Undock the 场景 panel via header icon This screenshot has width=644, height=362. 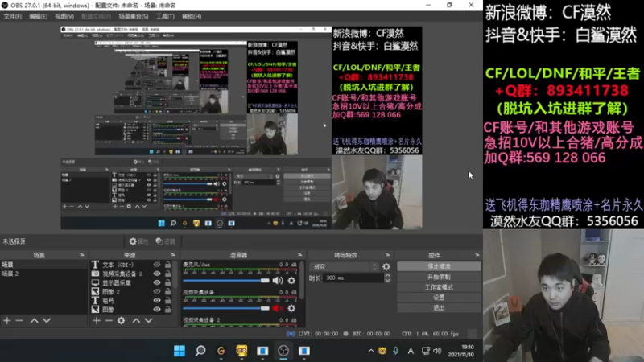tap(82, 255)
